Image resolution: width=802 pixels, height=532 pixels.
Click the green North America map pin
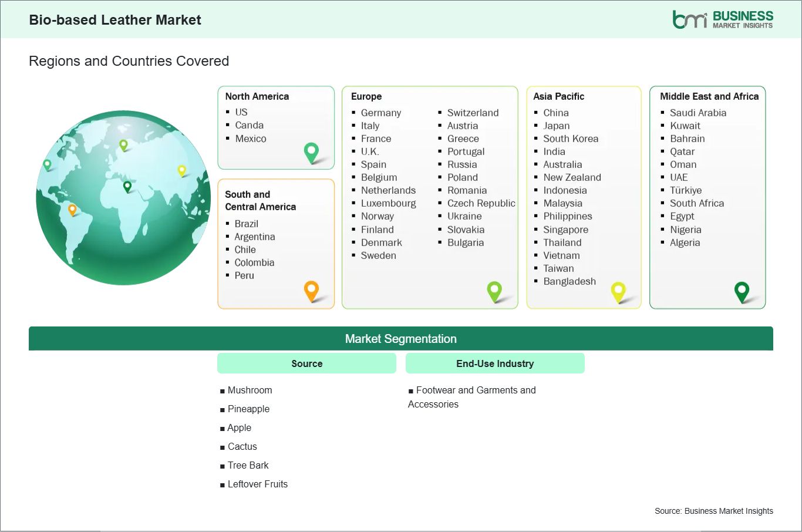[311, 153]
